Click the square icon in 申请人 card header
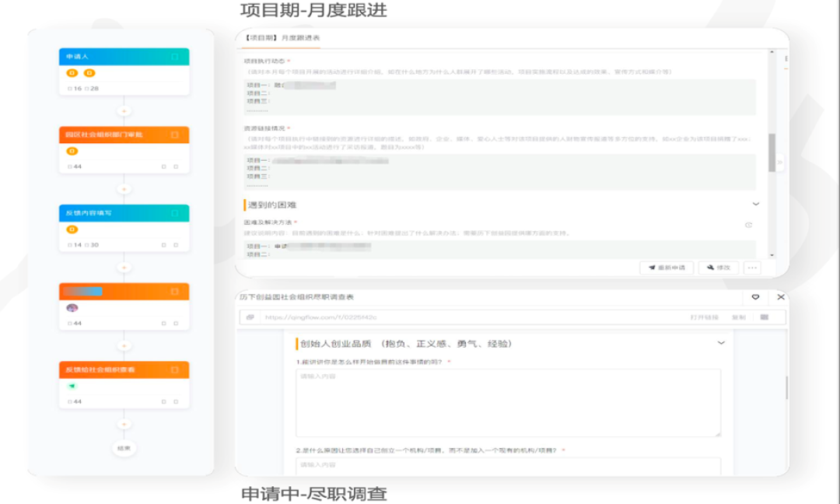 click(x=175, y=57)
